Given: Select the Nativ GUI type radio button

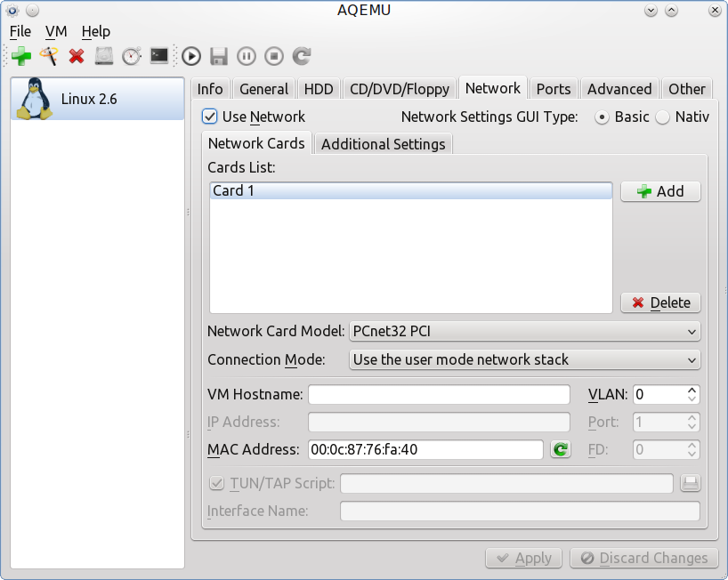Looking at the screenshot, I should pos(662,117).
